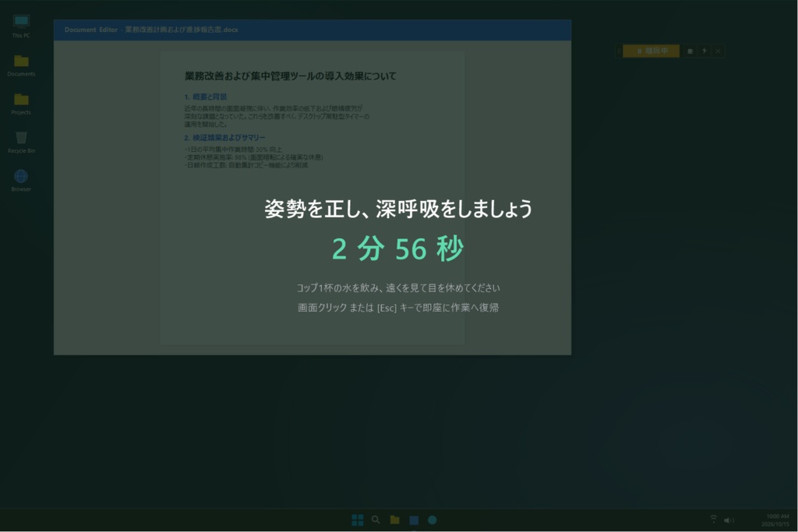Click the bullet line starting with 日報作成工数

pyautogui.click(x=245, y=165)
